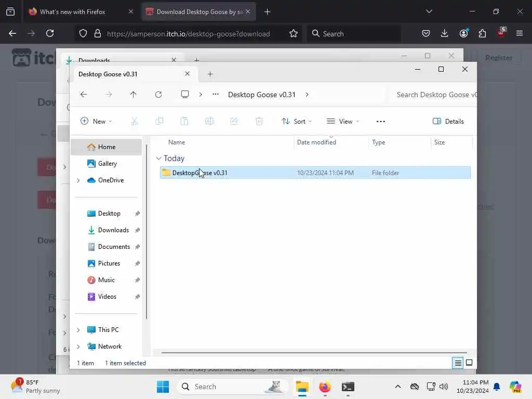Click the Cut scissors icon in Explorer toolbar

pos(135,121)
